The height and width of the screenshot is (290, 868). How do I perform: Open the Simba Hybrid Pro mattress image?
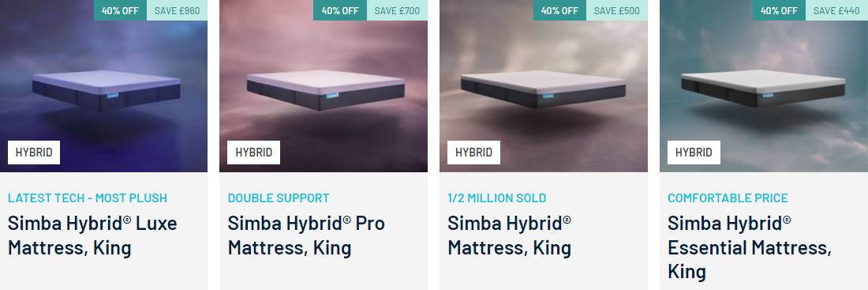[x=324, y=86]
